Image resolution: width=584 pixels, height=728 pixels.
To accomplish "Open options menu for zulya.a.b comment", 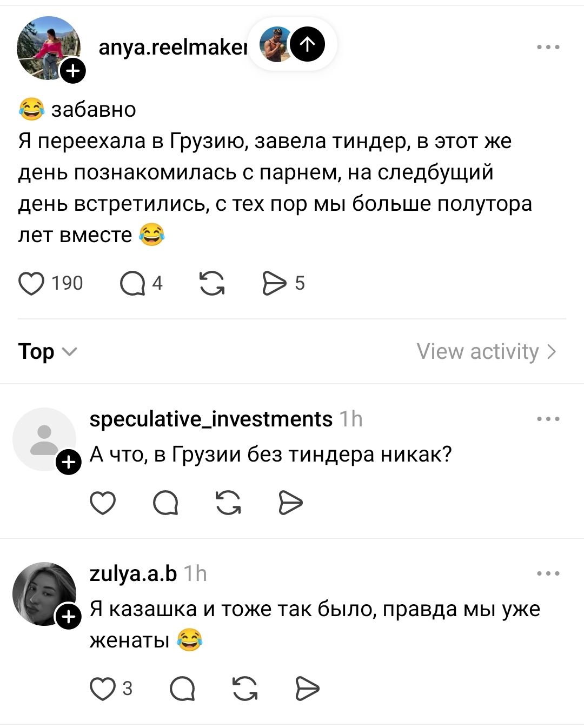I will 548,573.
